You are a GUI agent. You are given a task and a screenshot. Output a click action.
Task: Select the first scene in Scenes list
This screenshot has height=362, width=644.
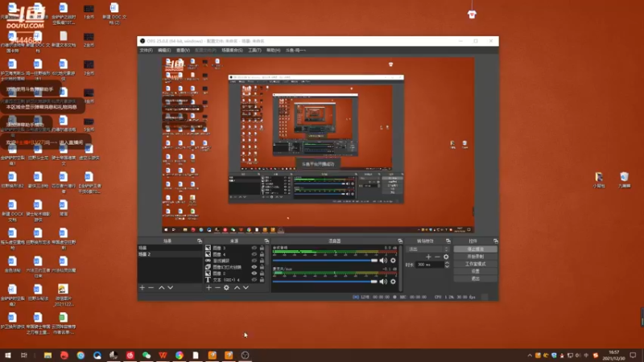click(170, 248)
